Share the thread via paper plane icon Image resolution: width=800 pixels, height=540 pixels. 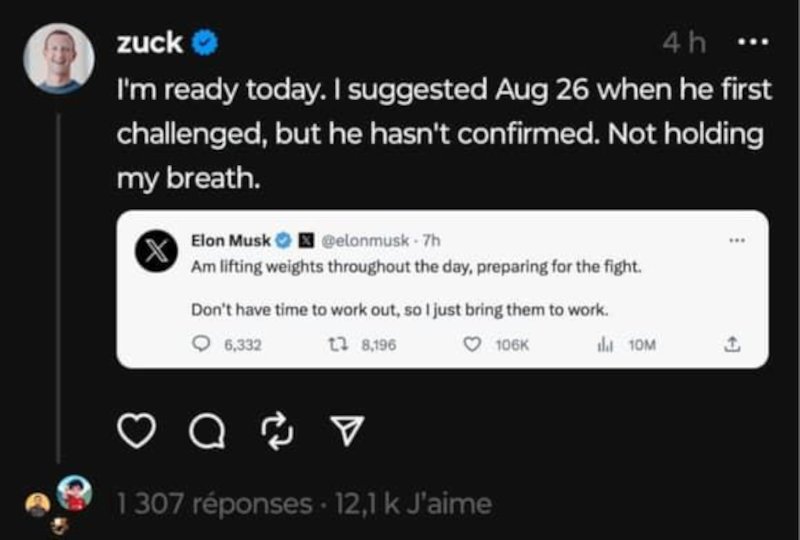(x=347, y=430)
